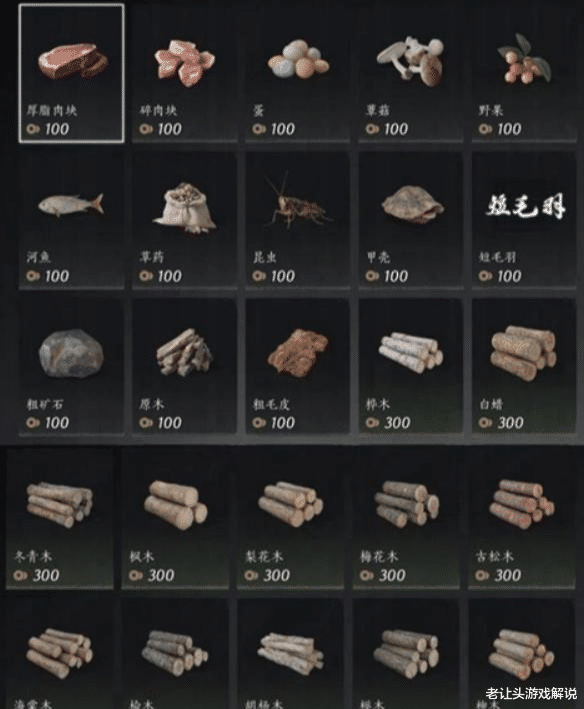584x709 pixels.
Task: Click the 粗毛皮 rough fur item
Action: click(x=297, y=367)
